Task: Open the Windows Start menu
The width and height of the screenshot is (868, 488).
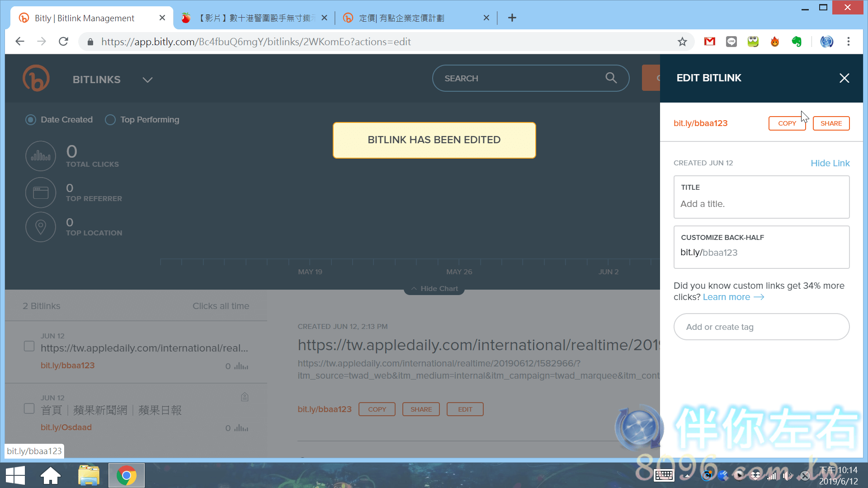Action: click(x=15, y=475)
